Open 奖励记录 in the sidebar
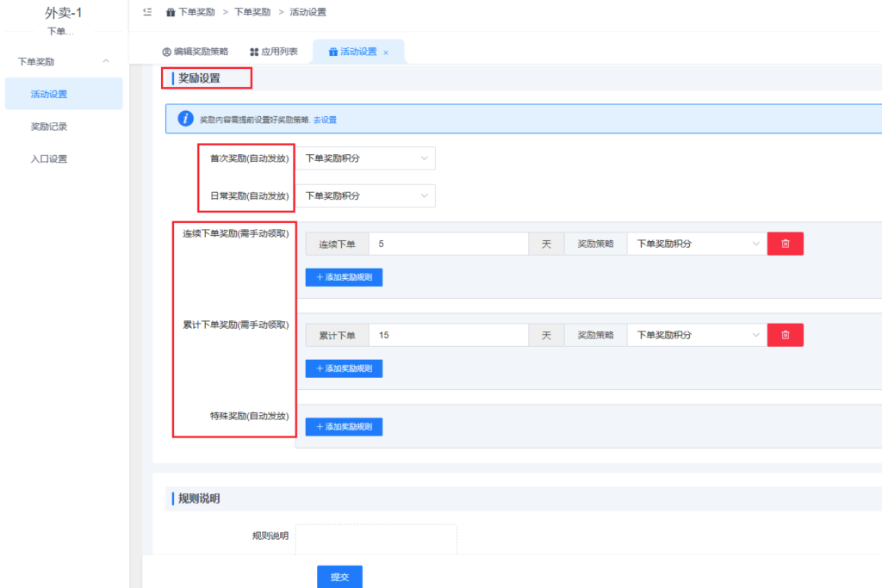Viewport: 882px width, 588px height. point(49,127)
